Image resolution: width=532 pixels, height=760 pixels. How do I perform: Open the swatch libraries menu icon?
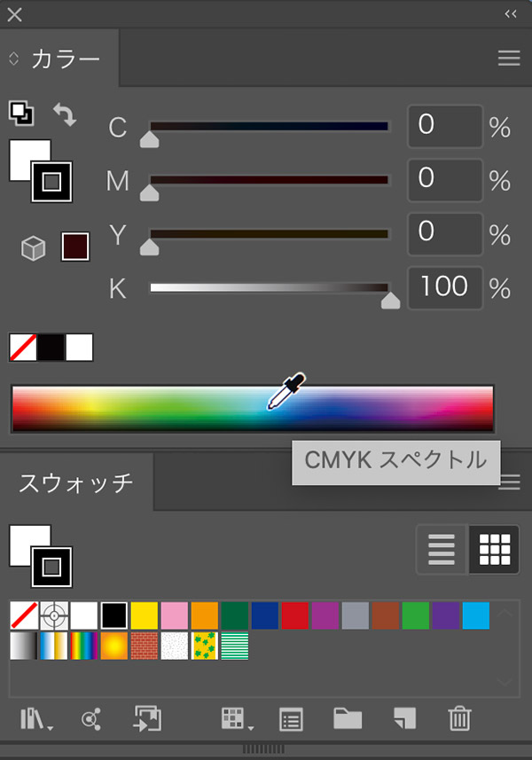click(x=36, y=718)
